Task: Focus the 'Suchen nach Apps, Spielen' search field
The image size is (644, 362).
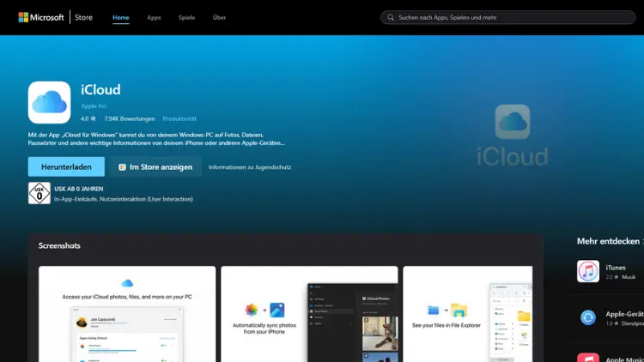Action: click(507, 17)
